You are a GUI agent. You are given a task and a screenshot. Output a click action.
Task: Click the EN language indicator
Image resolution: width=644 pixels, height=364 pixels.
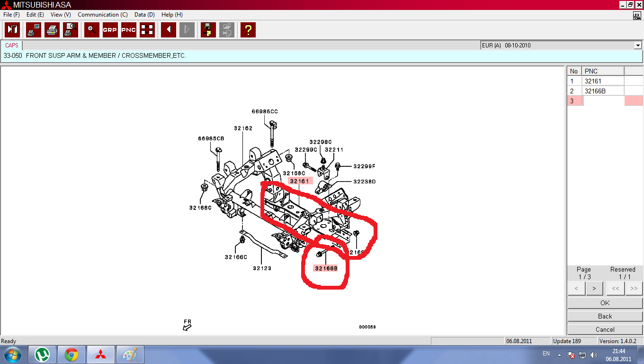(x=546, y=354)
